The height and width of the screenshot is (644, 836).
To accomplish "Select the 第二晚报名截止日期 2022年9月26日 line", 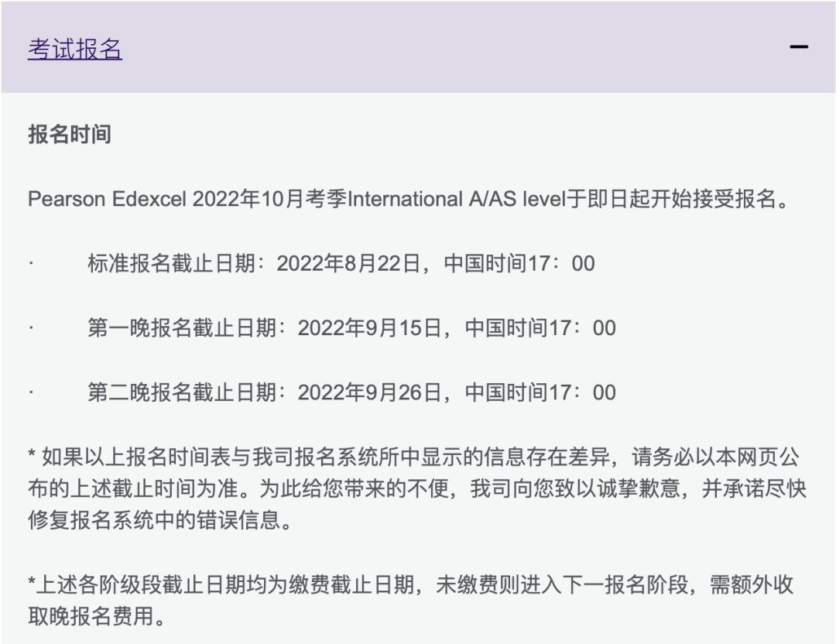I will [352, 392].
